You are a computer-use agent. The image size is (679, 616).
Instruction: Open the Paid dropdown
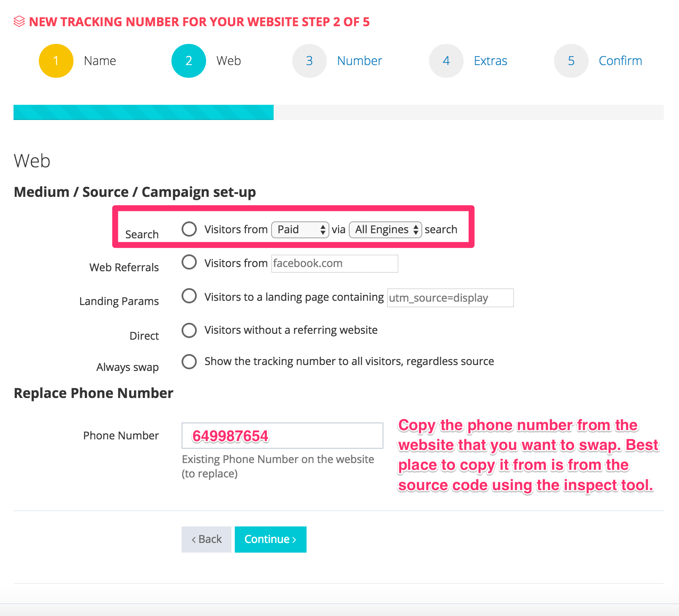(300, 229)
